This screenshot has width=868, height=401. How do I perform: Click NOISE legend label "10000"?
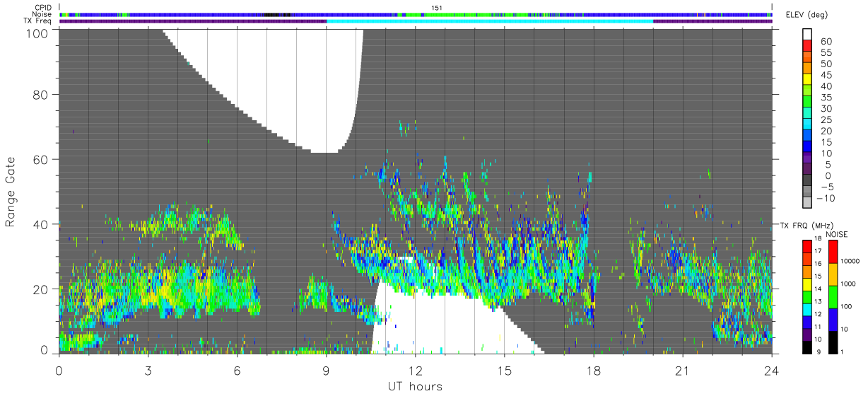pos(851,262)
